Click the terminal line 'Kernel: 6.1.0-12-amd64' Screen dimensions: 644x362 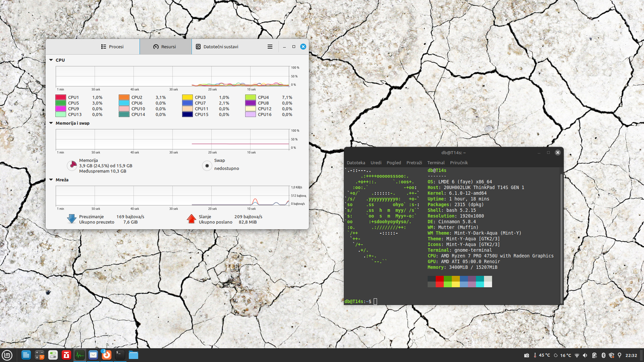(457, 193)
